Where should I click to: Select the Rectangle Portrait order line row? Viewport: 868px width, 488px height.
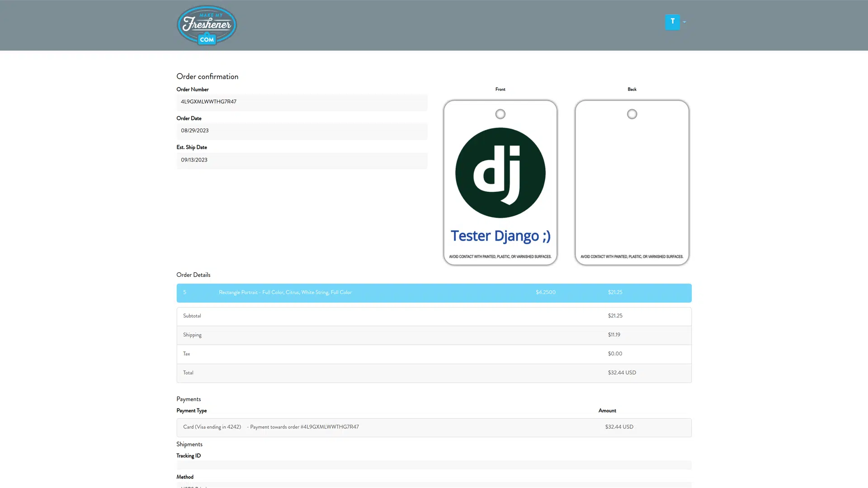coord(434,293)
